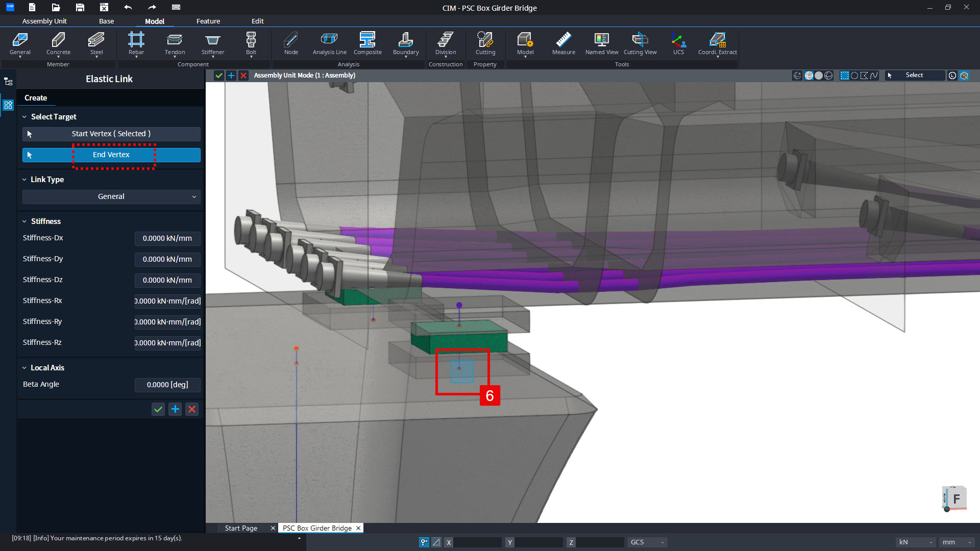This screenshot has height=551, width=980.
Task: Enable wireframe sphere display mode
Action: point(829,75)
